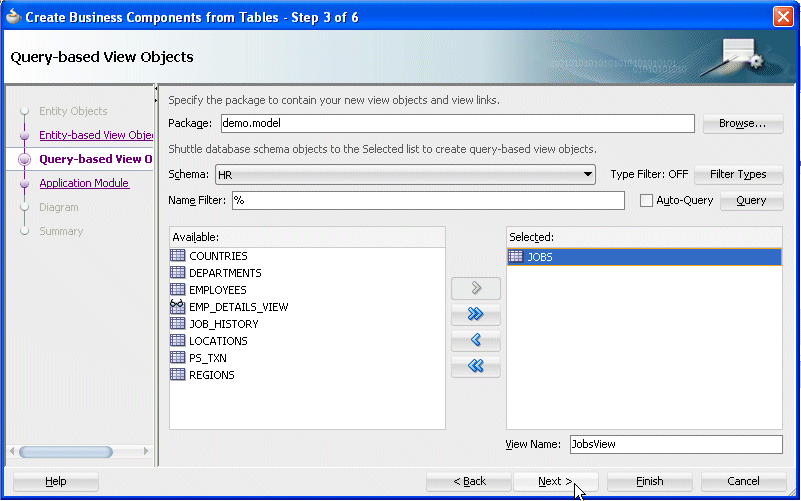Screen dimensions: 801x501
Task: Click the wizard icon in title bar
Action: [13, 16]
